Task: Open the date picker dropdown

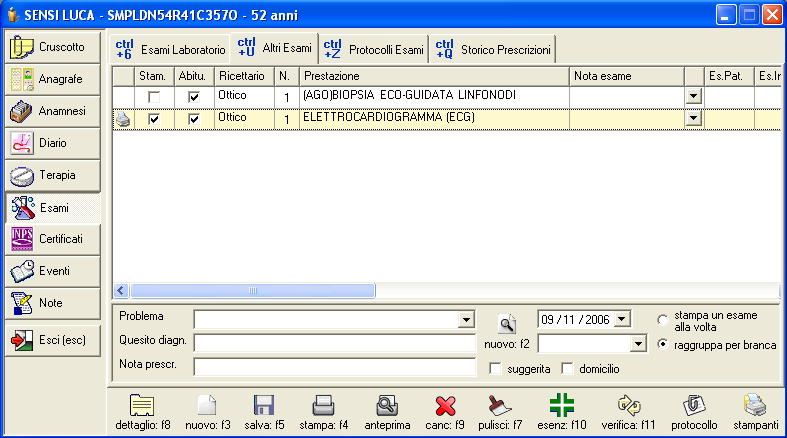Action: pyautogui.click(x=623, y=319)
